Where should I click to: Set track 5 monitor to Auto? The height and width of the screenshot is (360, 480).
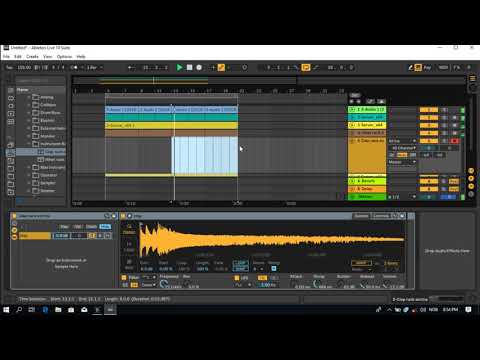(402, 155)
